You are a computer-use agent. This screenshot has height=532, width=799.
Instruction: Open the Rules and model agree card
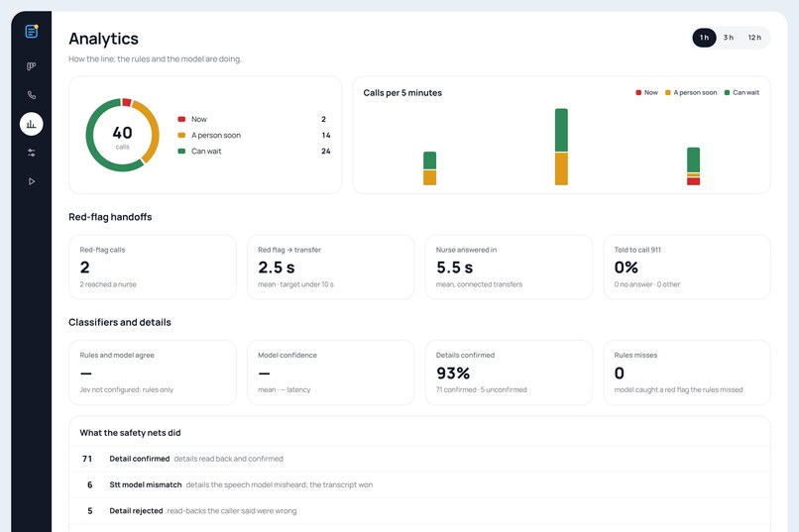153,372
